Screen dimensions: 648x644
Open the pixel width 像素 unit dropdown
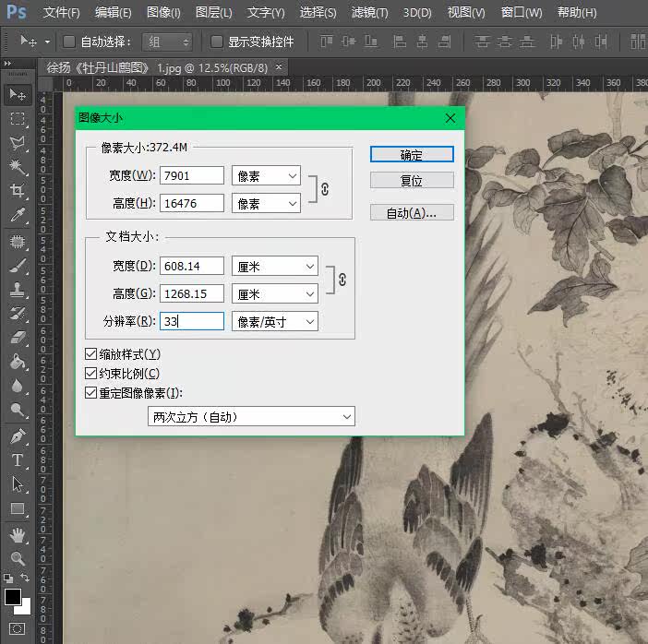tap(266, 175)
